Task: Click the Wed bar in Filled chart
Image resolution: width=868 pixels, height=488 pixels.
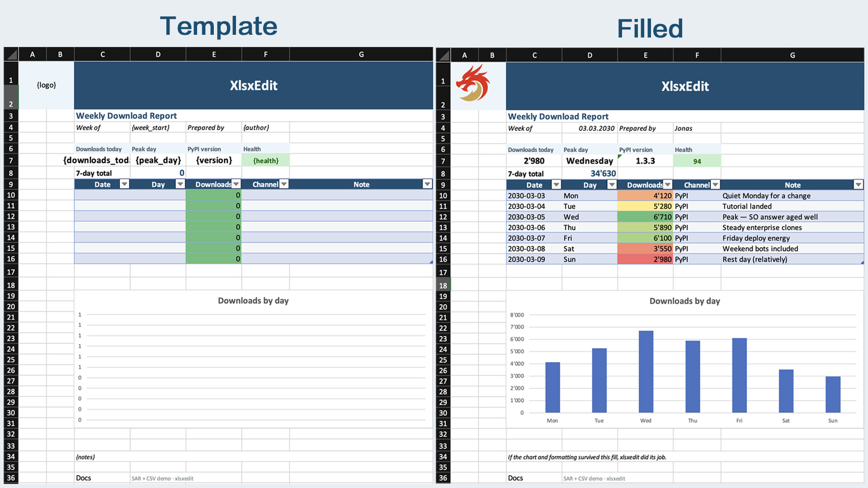Action: [x=646, y=372]
